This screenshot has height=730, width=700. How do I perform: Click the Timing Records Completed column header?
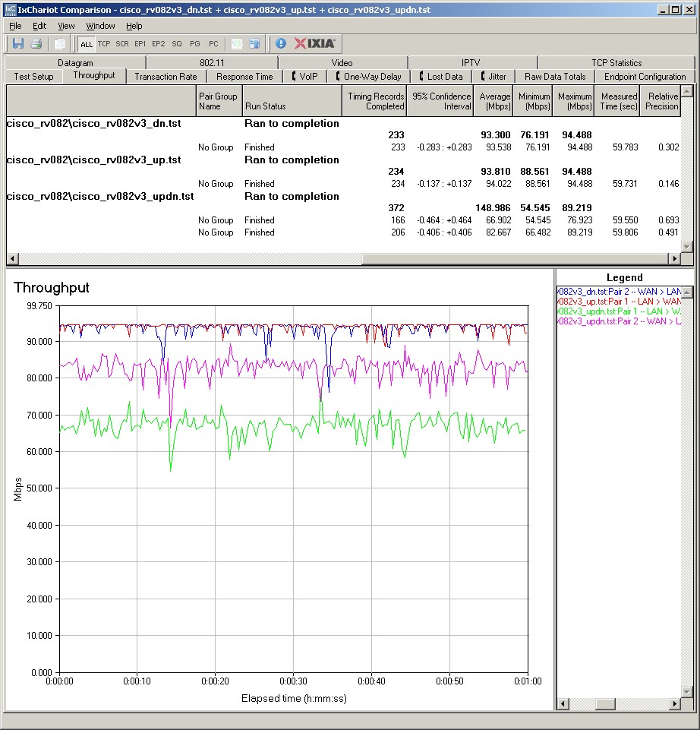point(374,101)
